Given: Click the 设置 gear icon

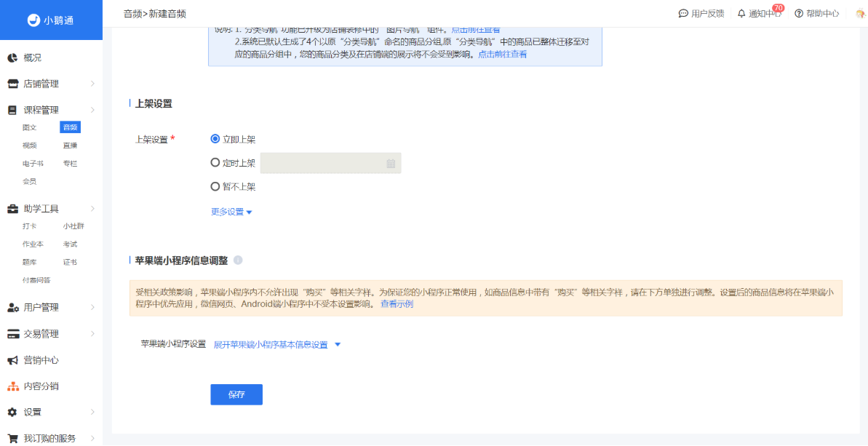Looking at the screenshot, I should [x=12, y=413].
